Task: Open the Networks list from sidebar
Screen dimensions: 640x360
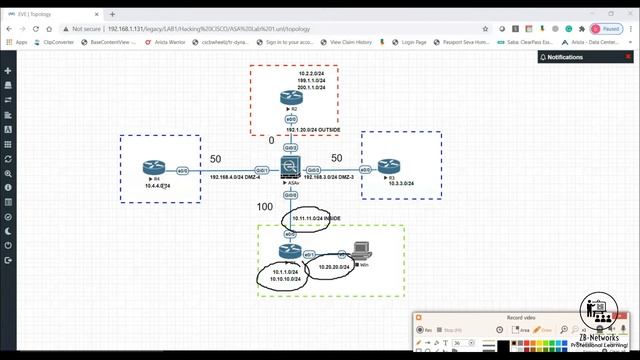Action: (x=8, y=100)
